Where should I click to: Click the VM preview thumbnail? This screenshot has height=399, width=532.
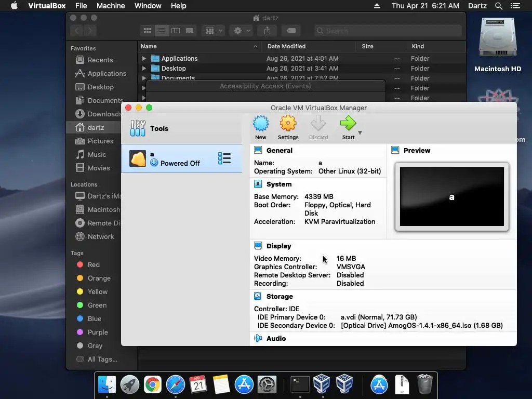451,197
